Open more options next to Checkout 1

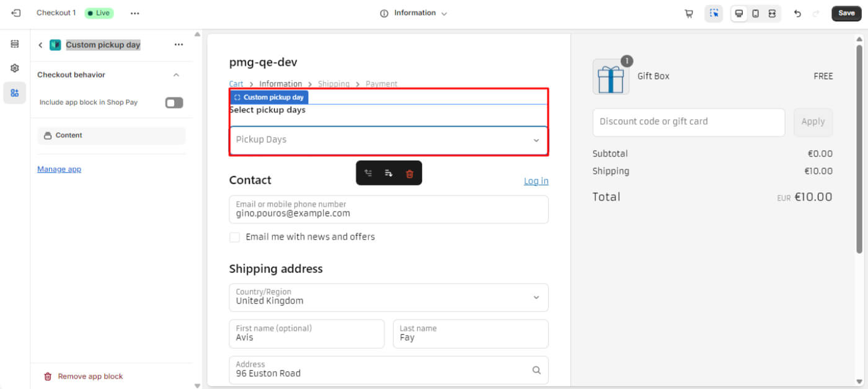pyautogui.click(x=135, y=13)
